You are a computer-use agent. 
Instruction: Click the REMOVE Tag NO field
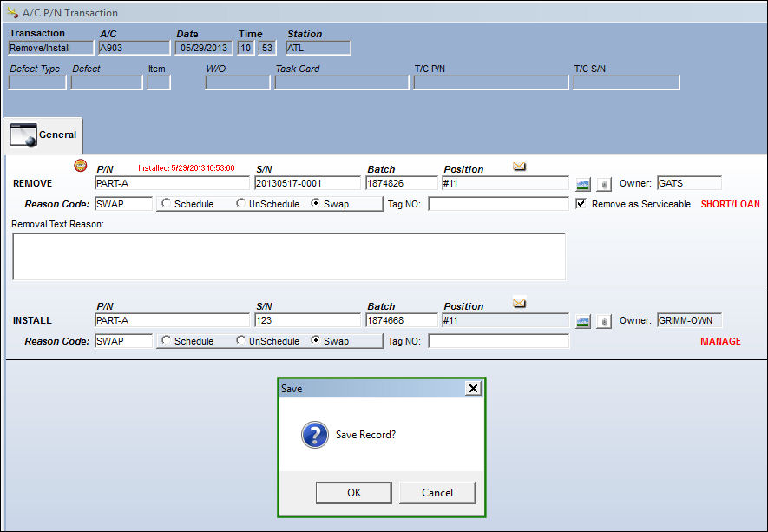coord(499,204)
